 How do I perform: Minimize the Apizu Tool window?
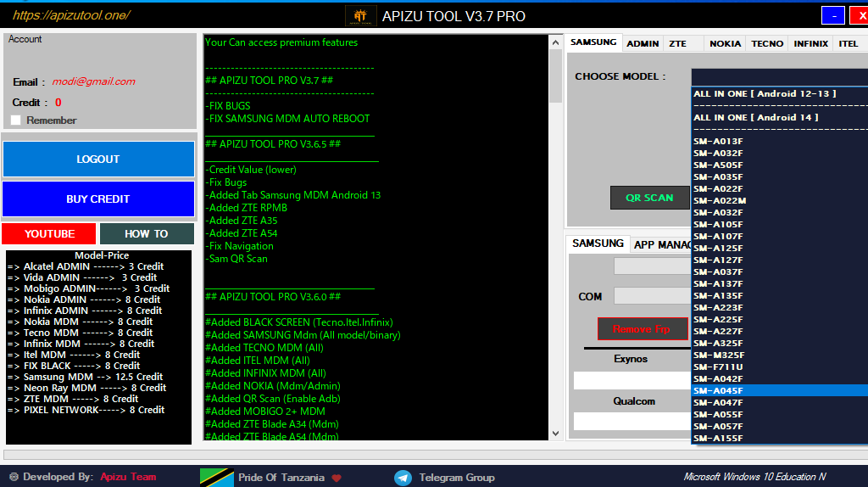(833, 15)
